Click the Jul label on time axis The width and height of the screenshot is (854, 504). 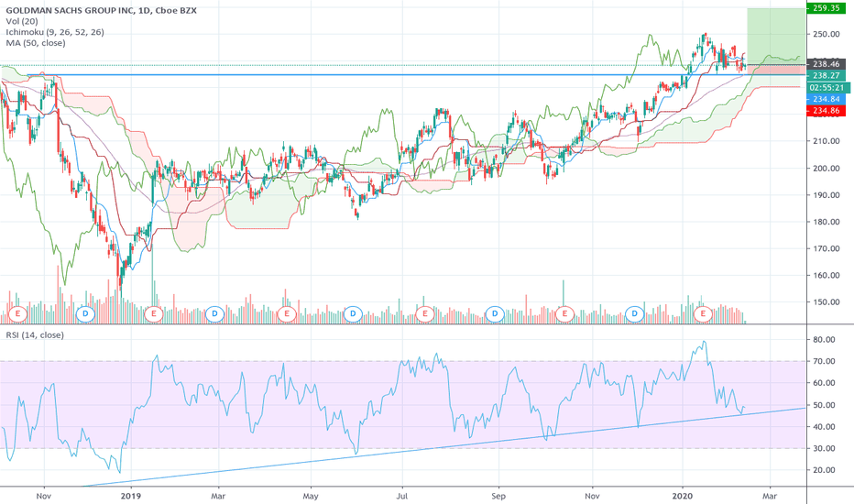pyautogui.click(x=402, y=496)
